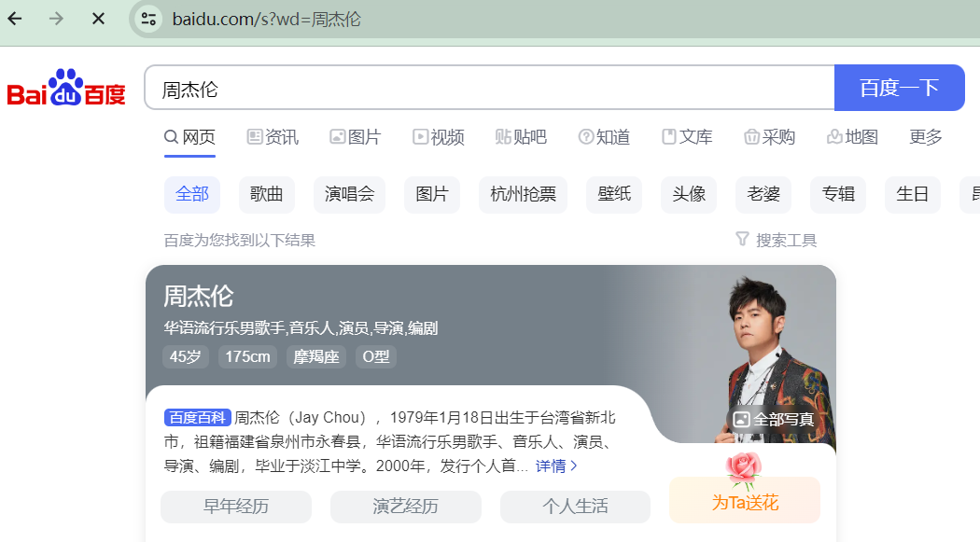Open the 早年经历 section button
The image size is (980, 542).
(236, 507)
